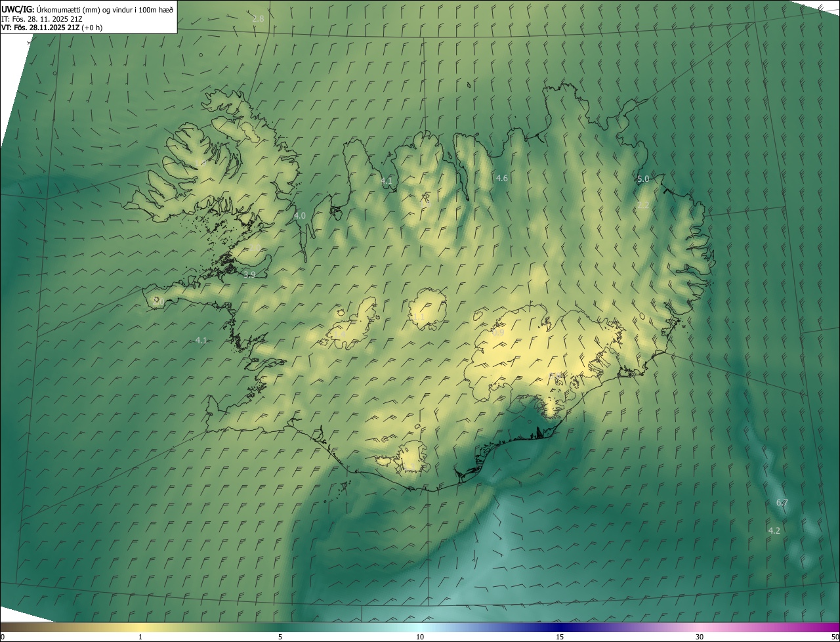Click the 2.8 value label on the map
Image resolution: width=840 pixels, height=642 pixels.
click(x=258, y=19)
